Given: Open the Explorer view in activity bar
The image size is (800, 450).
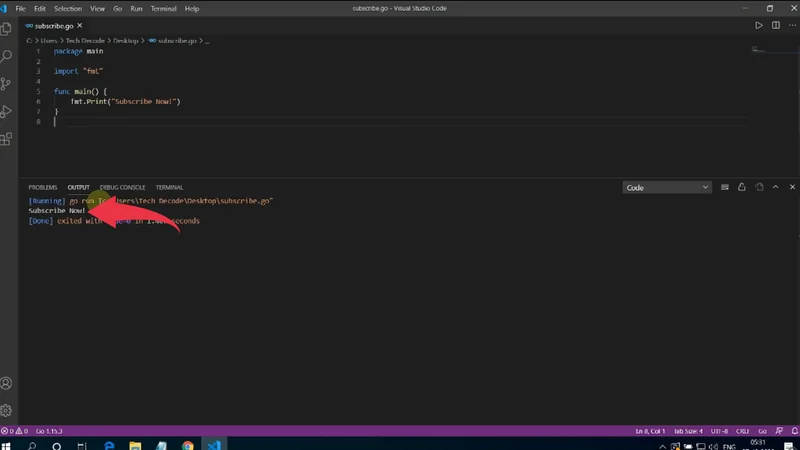Looking at the screenshot, I should click(x=7, y=29).
